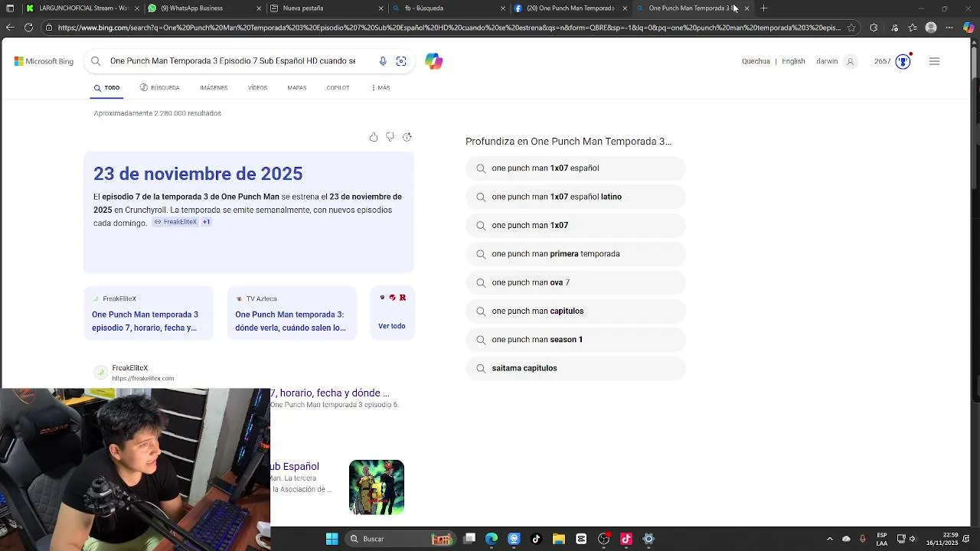Open FreakEliteX episodio 7 horario card
This screenshot has width=980, height=551.
pyautogui.click(x=149, y=314)
